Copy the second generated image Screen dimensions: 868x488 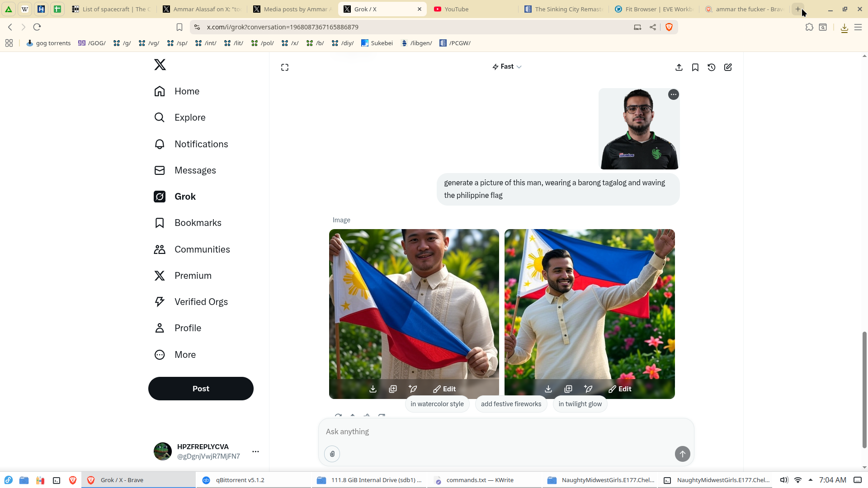click(568, 389)
